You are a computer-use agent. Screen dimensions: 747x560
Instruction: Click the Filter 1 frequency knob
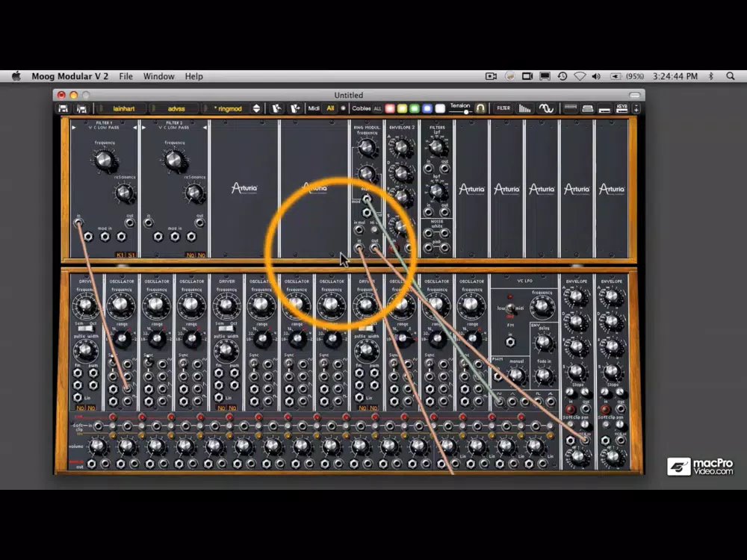coord(105,161)
